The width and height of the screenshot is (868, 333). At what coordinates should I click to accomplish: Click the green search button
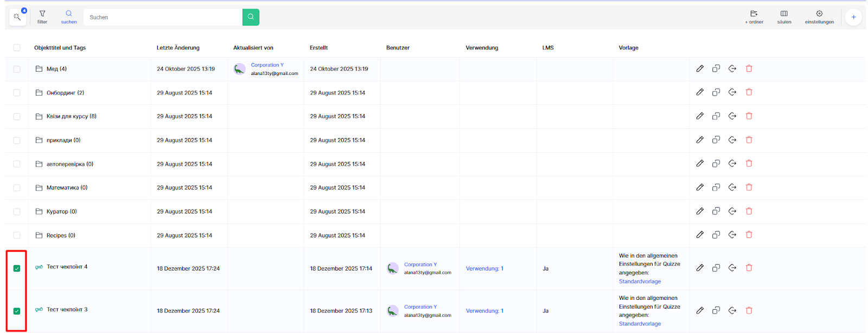click(x=251, y=17)
